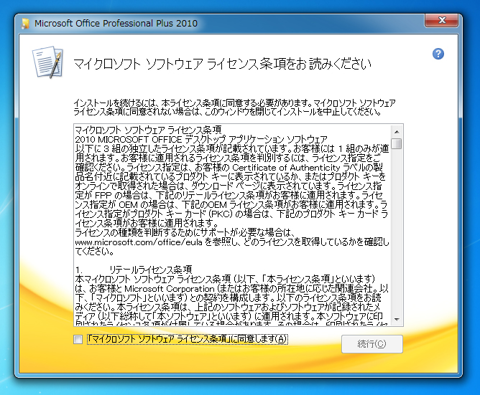Check the license terms agreement checkbox
The image size is (480, 395).
click(78, 339)
